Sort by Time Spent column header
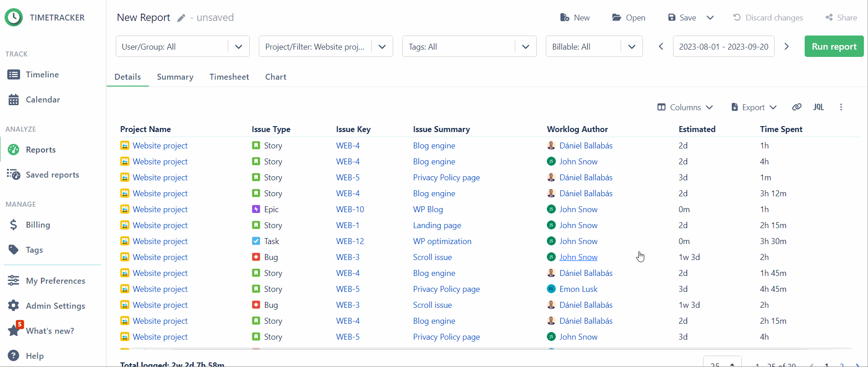The image size is (868, 367). click(781, 129)
